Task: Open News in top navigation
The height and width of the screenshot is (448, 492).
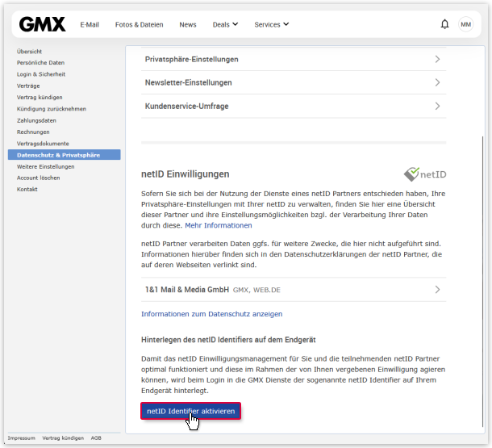Action: (188, 24)
